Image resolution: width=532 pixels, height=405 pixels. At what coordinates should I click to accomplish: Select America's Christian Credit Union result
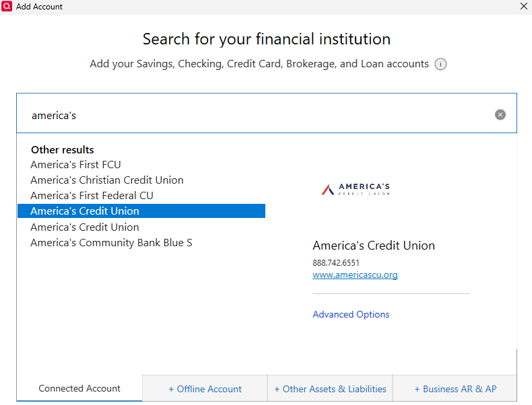[107, 180]
